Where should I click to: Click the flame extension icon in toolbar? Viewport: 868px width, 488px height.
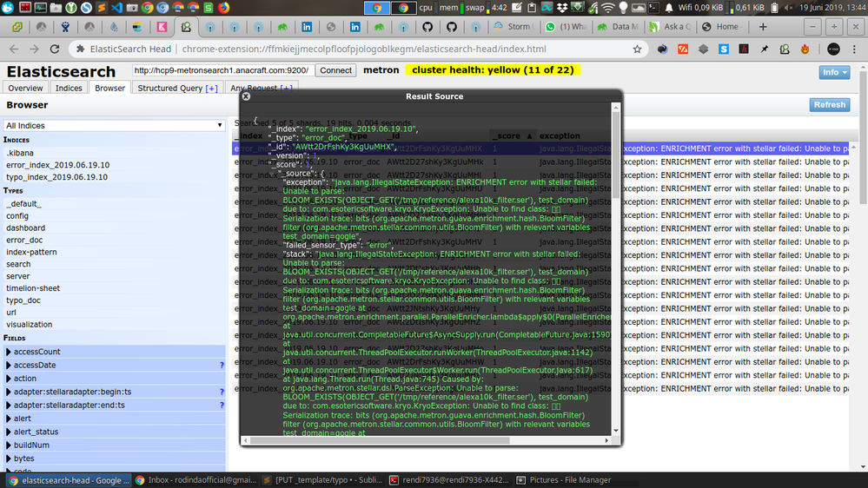coord(805,49)
